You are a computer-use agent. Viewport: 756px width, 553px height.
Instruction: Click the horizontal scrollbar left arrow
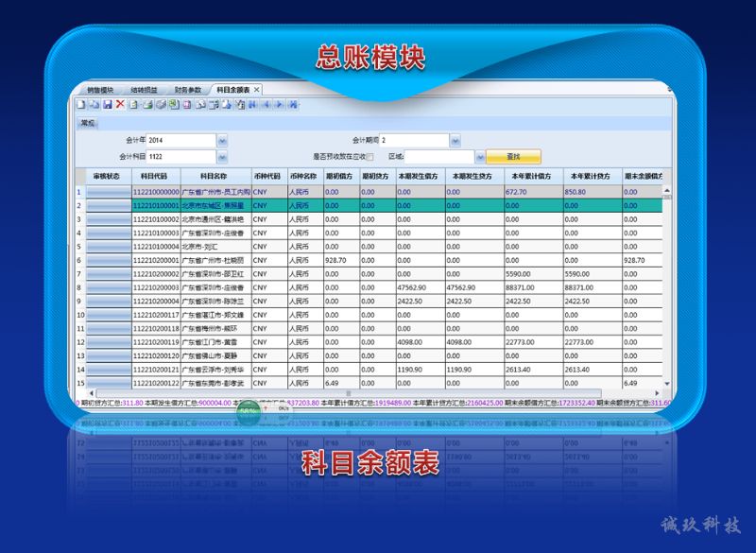coord(92,393)
